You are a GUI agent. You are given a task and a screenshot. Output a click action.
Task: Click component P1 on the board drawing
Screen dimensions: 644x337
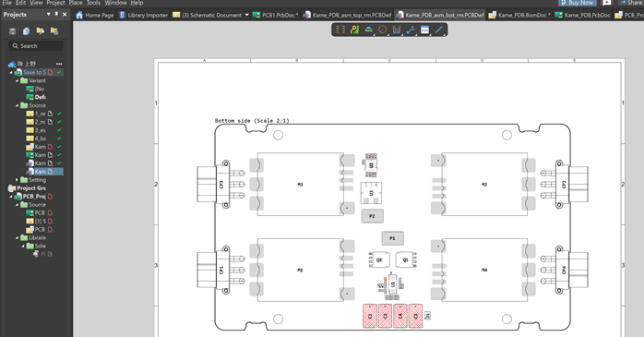(x=393, y=238)
